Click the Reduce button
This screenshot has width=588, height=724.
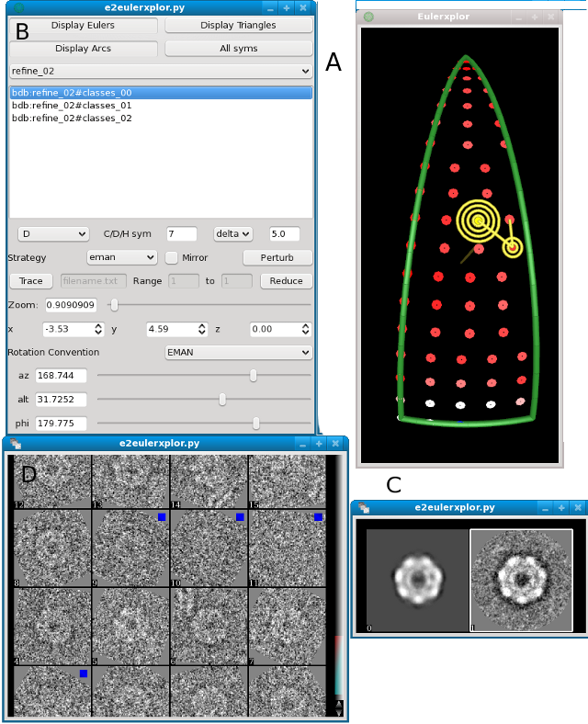tap(286, 281)
